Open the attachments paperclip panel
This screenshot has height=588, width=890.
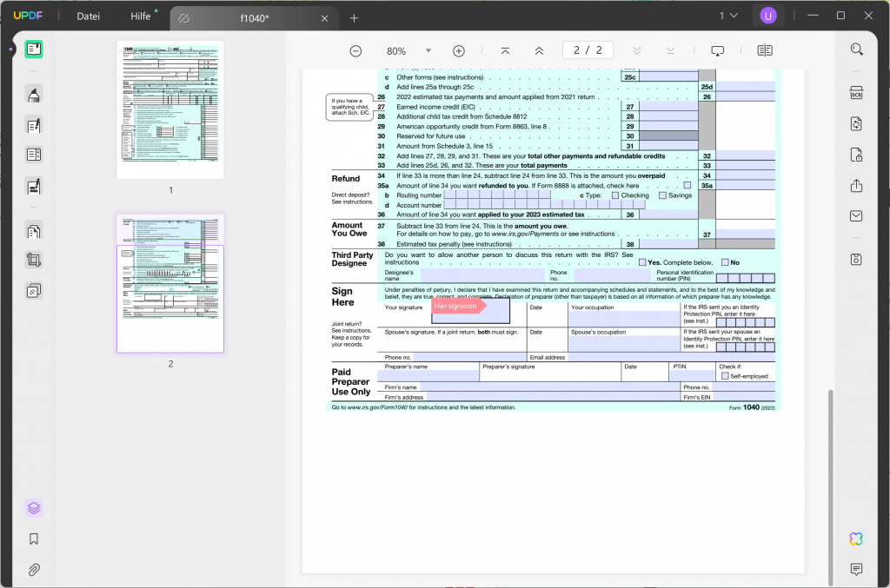click(35, 569)
